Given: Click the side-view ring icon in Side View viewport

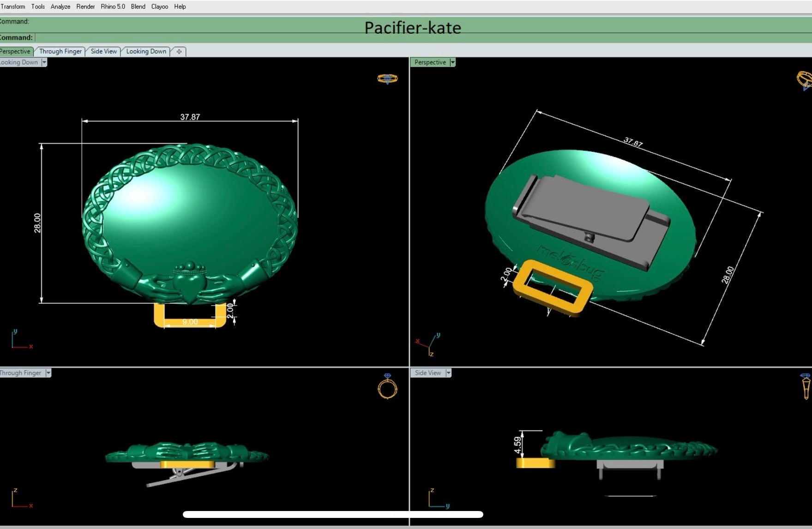Looking at the screenshot, I should tap(806, 386).
